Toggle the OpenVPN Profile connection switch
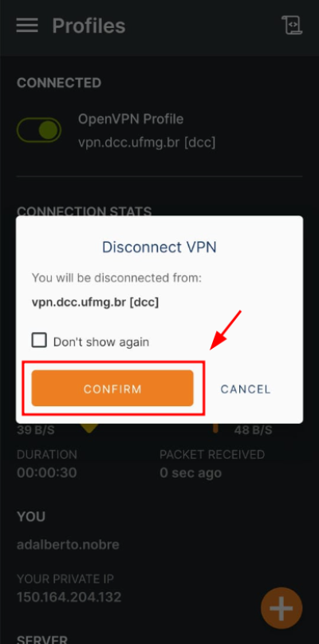Image resolution: width=319 pixels, height=644 pixels. (x=38, y=130)
